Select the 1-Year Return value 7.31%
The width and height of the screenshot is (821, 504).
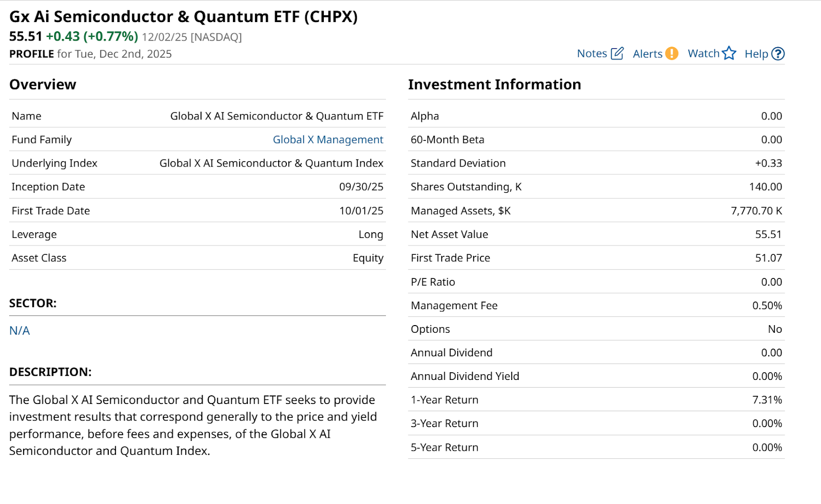(x=767, y=400)
